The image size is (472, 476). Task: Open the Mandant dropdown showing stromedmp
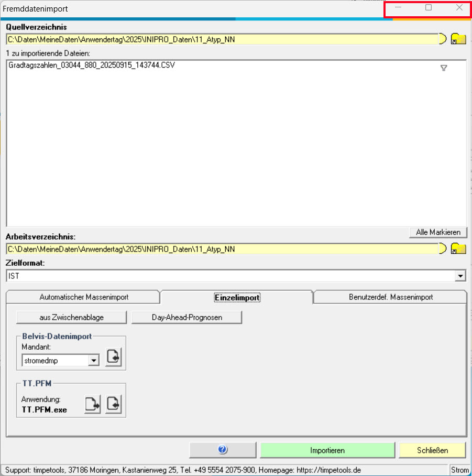(x=94, y=360)
